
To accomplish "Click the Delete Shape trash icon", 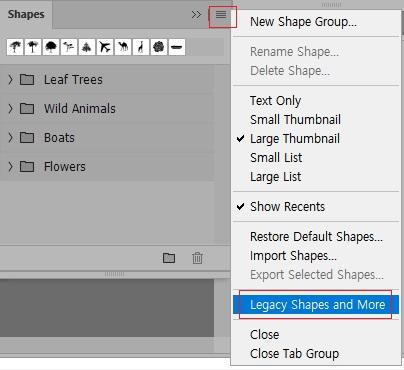I will pyautogui.click(x=197, y=258).
